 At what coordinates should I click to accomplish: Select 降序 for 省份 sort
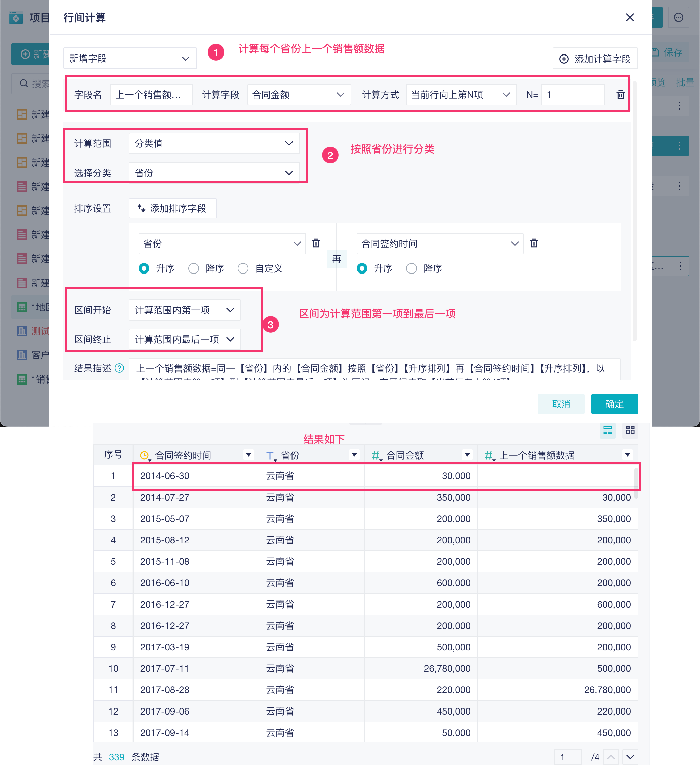[x=194, y=269]
